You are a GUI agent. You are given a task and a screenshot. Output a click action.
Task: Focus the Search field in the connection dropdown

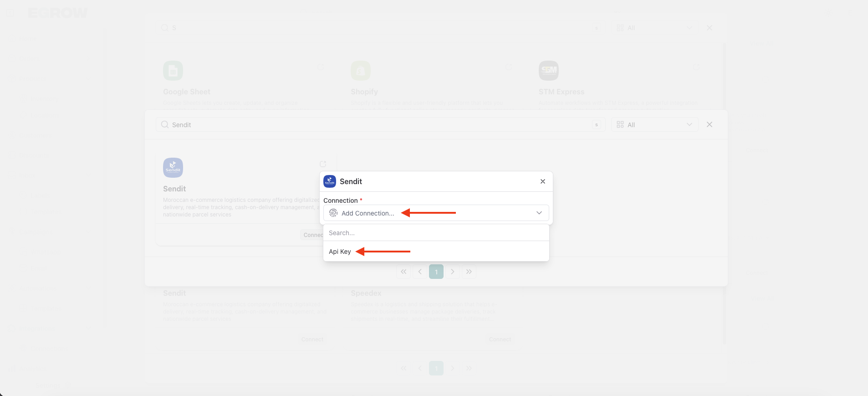tap(436, 233)
